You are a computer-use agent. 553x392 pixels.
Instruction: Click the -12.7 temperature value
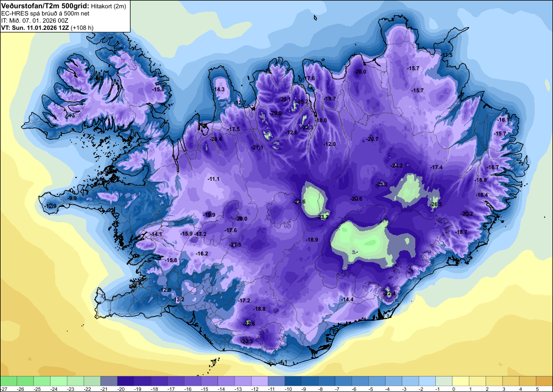pos(241,103)
